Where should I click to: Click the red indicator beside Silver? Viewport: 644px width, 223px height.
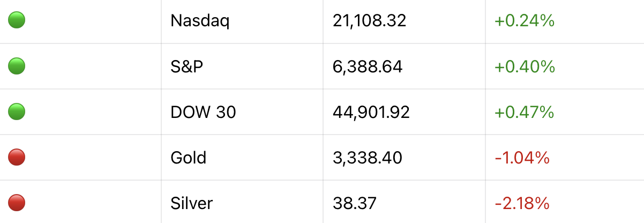click(17, 203)
